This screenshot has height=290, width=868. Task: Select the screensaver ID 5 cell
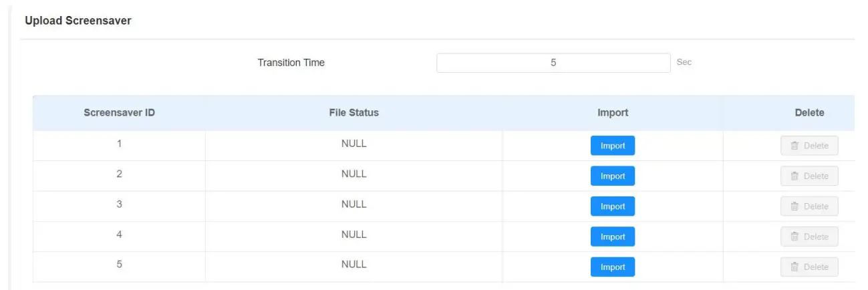119,265
